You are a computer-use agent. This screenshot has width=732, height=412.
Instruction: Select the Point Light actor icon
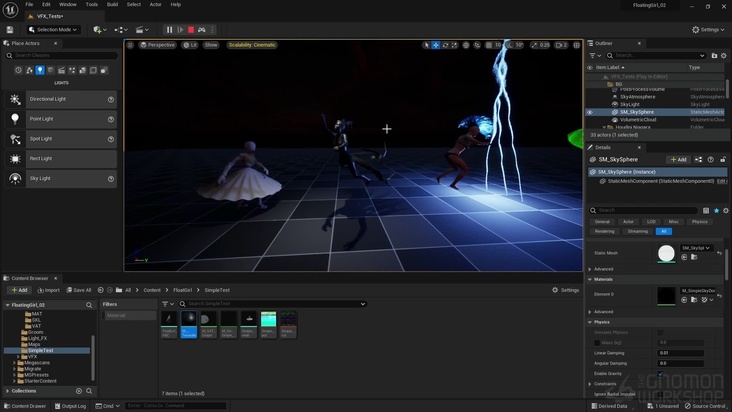(15, 119)
